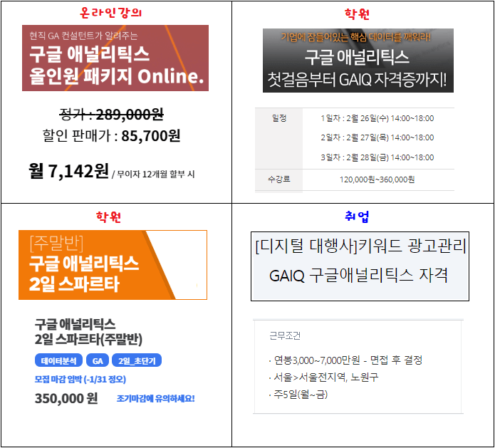
Task: Click the 월 7,142원 installment price
Action: pyautogui.click(x=68, y=171)
